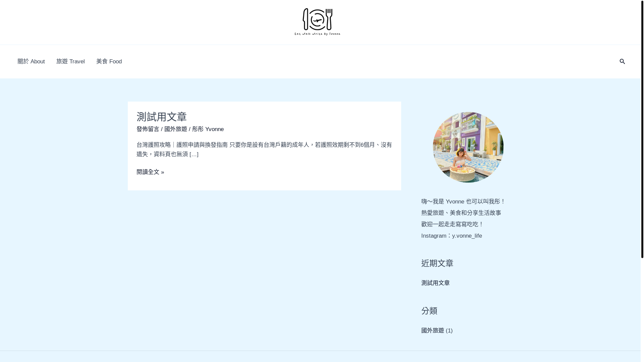This screenshot has width=644, height=362.
Task: Open the 美食 Food menu item
Action: coord(109,62)
